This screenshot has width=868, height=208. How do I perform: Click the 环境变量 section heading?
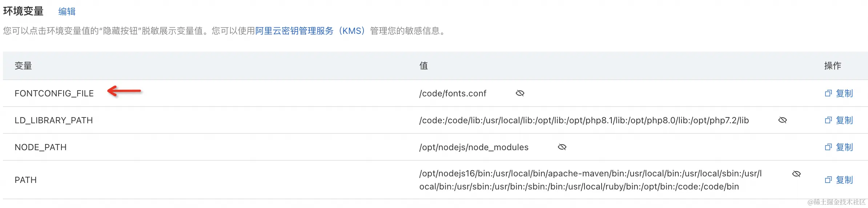pos(23,11)
